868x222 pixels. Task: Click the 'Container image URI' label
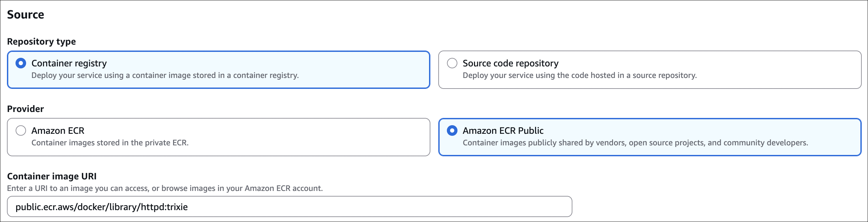[x=52, y=176]
